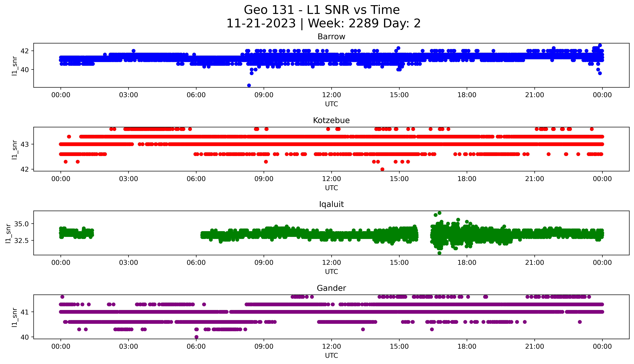Click the '18:00' tick label under Kotzebue
634x364 pixels.
point(467,179)
